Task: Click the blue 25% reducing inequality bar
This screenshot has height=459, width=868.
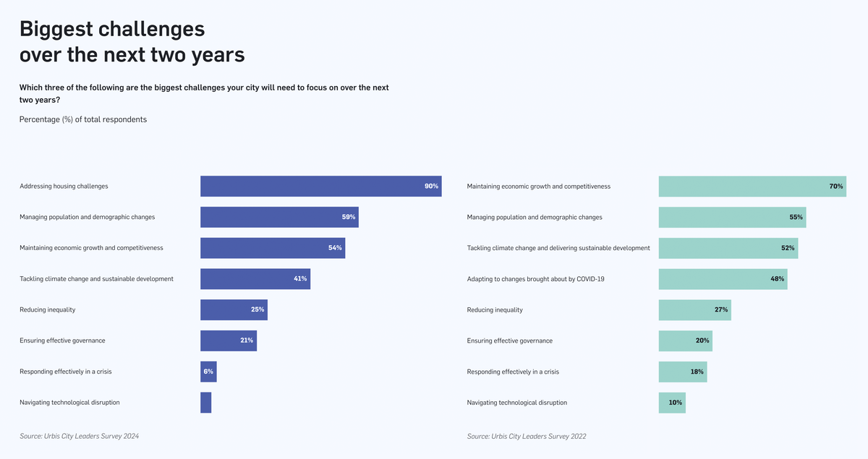Action: point(234,309)
